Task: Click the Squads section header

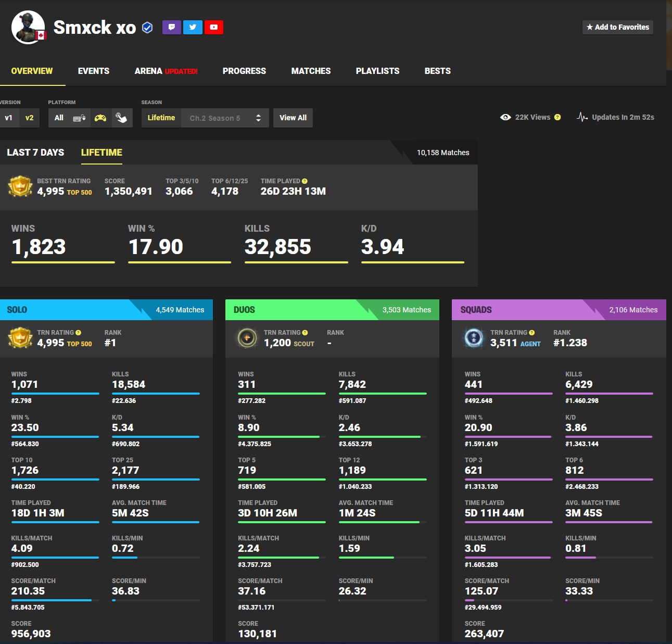Action: (x=559, y=310)
